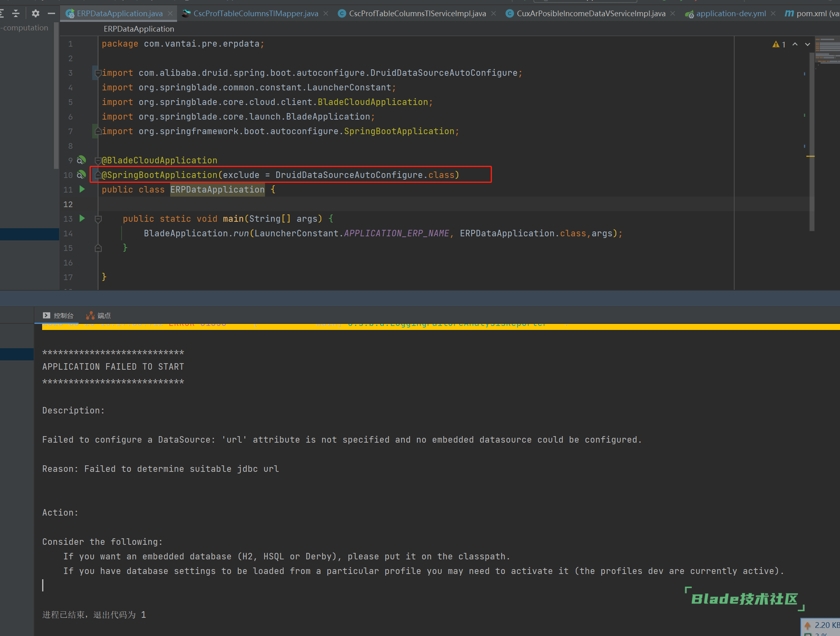The height and width of the screenshot is (636, 840).
Task: Run main method from gutter arrow
Action: click(x=82, y=218)
